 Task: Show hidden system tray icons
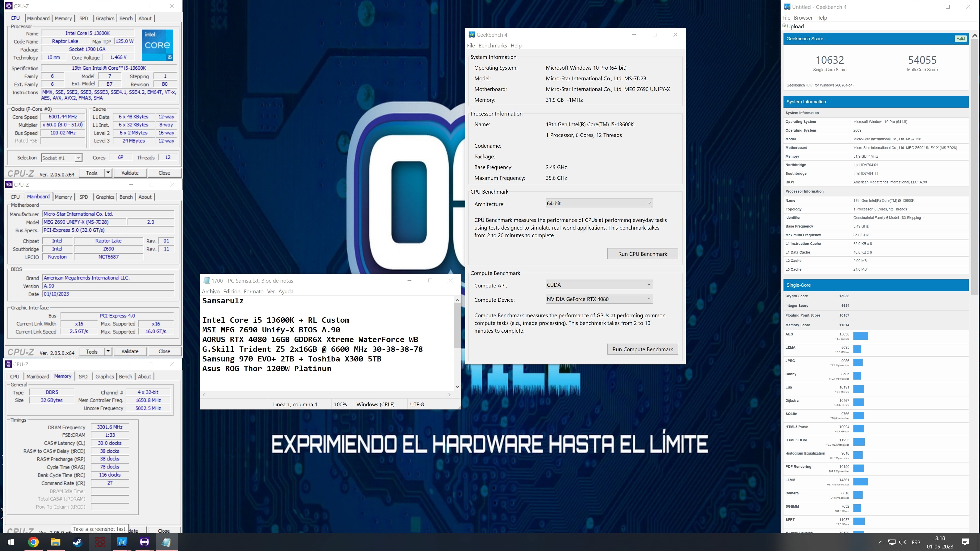(x=881, y=542)
